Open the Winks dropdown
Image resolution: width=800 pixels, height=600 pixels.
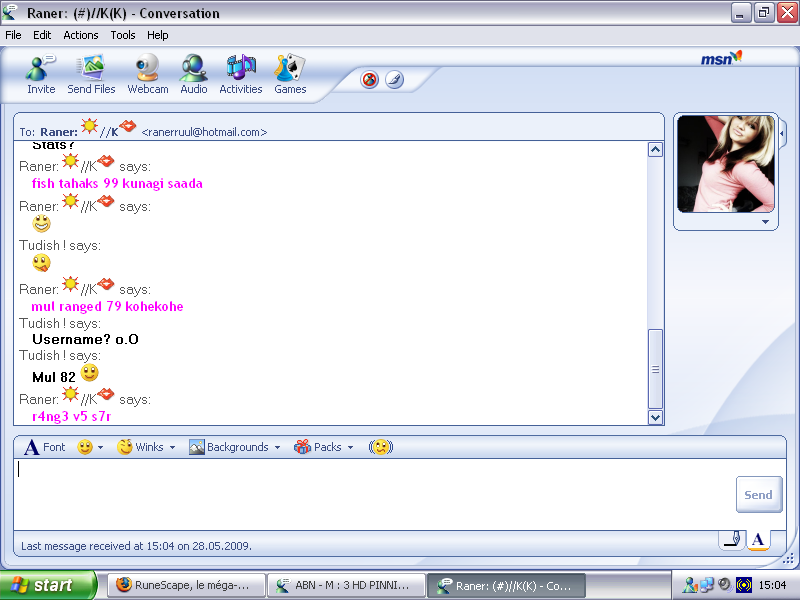click(146, 447)
